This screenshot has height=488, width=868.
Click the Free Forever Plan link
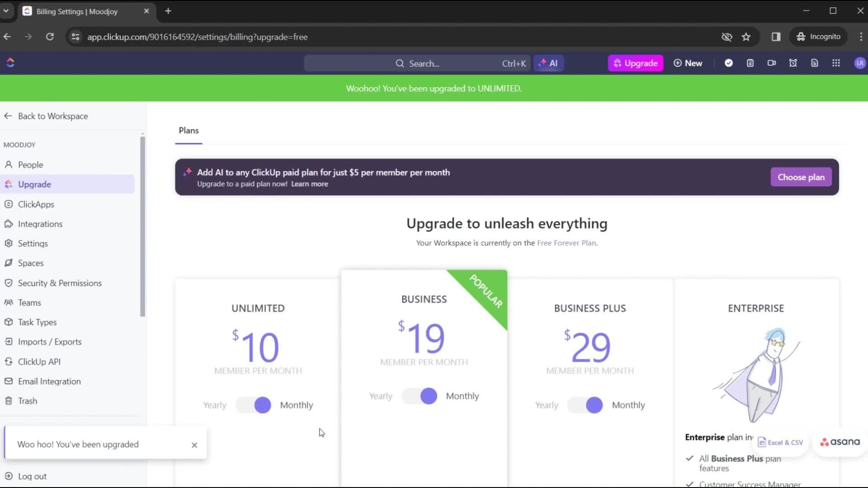566,243
